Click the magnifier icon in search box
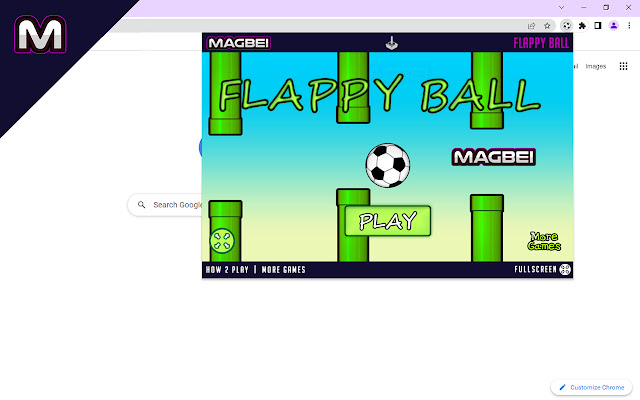 pyautogui.click(x=142, y=205)
